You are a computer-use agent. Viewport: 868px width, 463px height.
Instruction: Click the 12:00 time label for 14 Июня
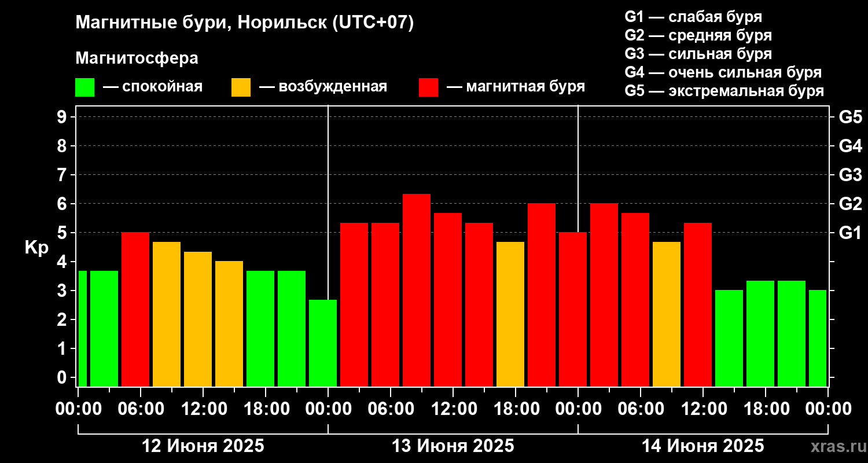click(703, 409)
